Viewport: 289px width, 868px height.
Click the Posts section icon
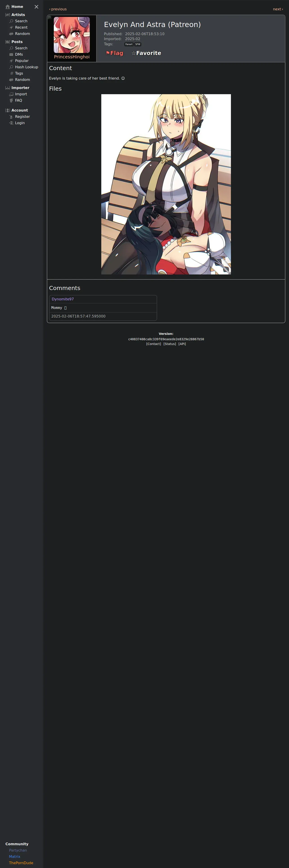8,42
